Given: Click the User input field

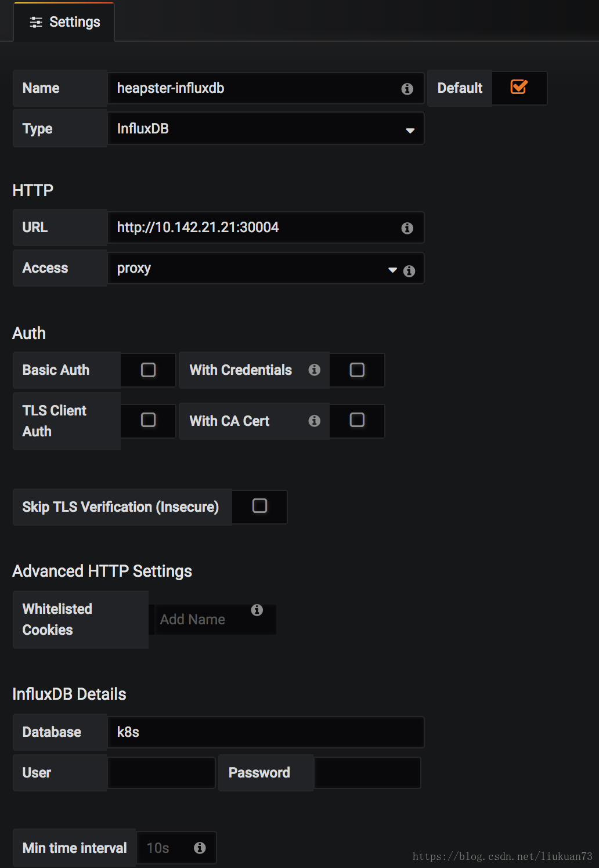Looking at the screenshot, I should (161, 773).
